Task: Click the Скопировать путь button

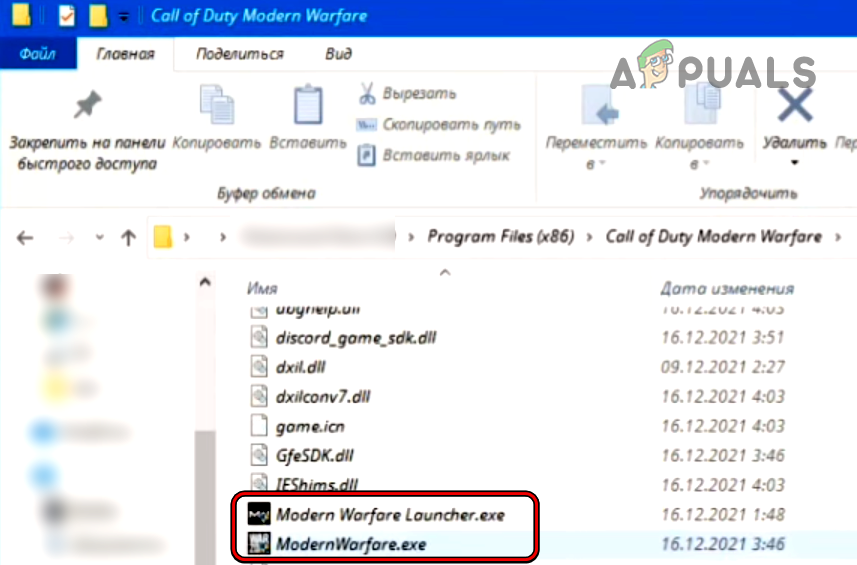Action: click(x=451, y=125)
